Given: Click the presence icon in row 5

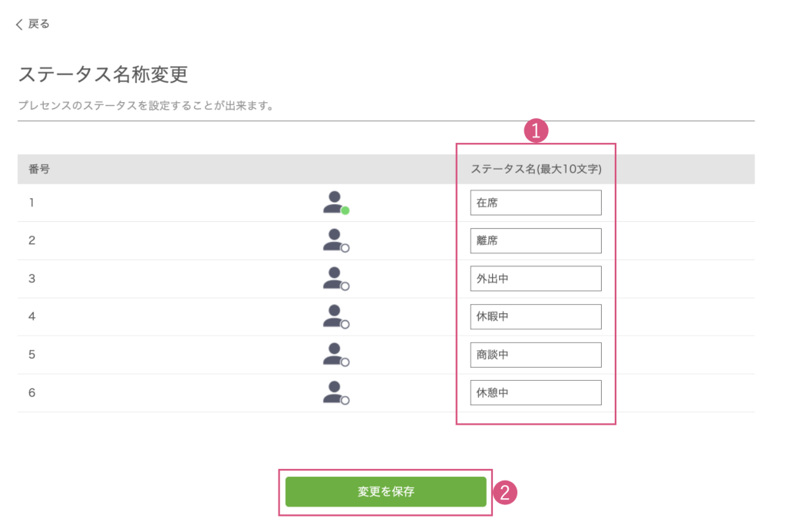Looking at the screenshot, I should coord(335,355).
